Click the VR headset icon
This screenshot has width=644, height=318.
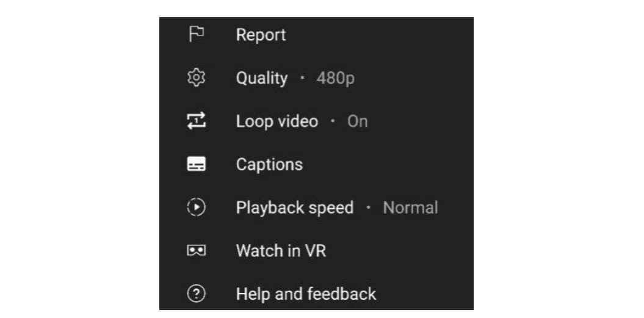(196, 251)
